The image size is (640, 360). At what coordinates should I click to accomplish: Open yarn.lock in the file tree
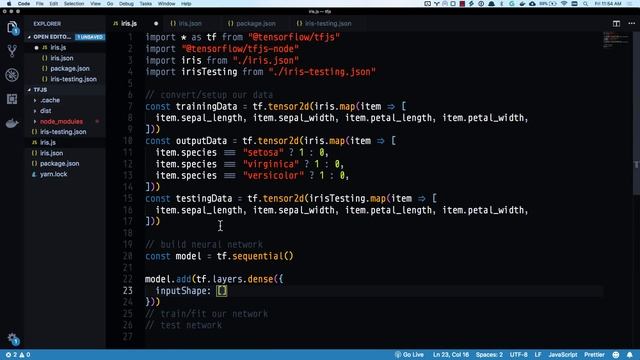point(53,174)
